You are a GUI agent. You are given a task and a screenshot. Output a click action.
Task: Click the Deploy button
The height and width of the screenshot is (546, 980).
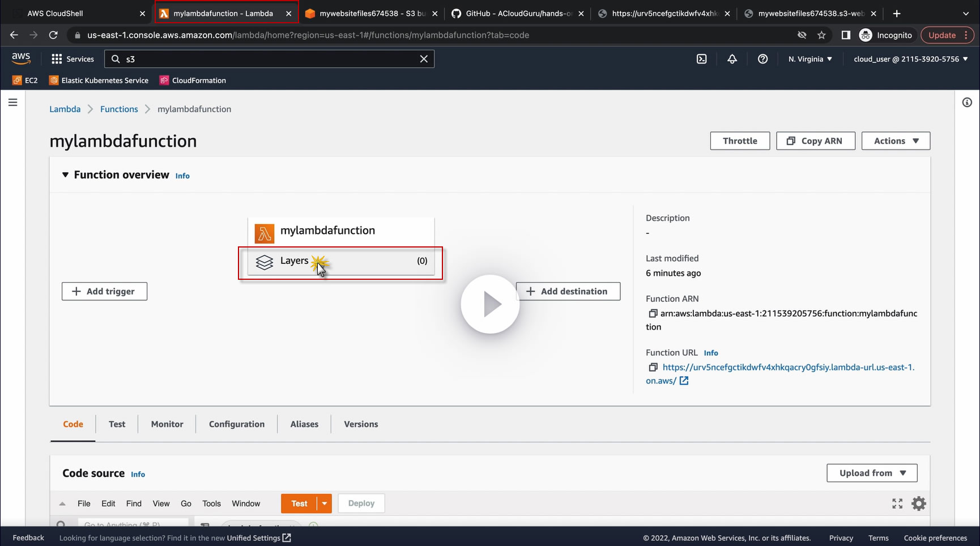[x=361, y=504]
